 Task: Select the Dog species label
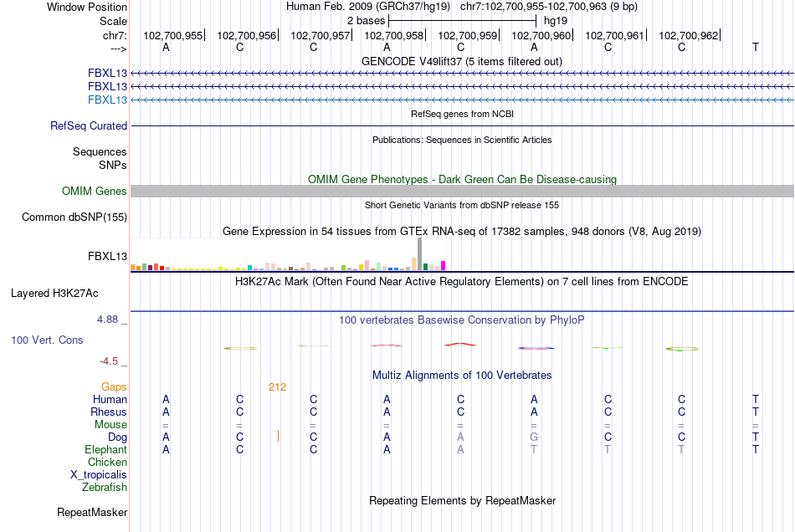[x=117, y=437]
